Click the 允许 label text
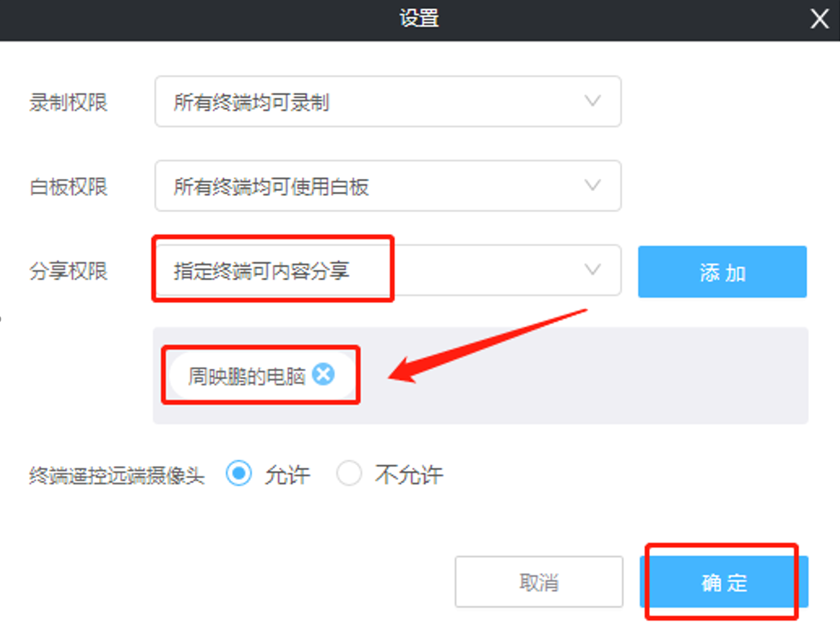Image resolution: width=840 pixels, height=627 pixels. point(287,475)
